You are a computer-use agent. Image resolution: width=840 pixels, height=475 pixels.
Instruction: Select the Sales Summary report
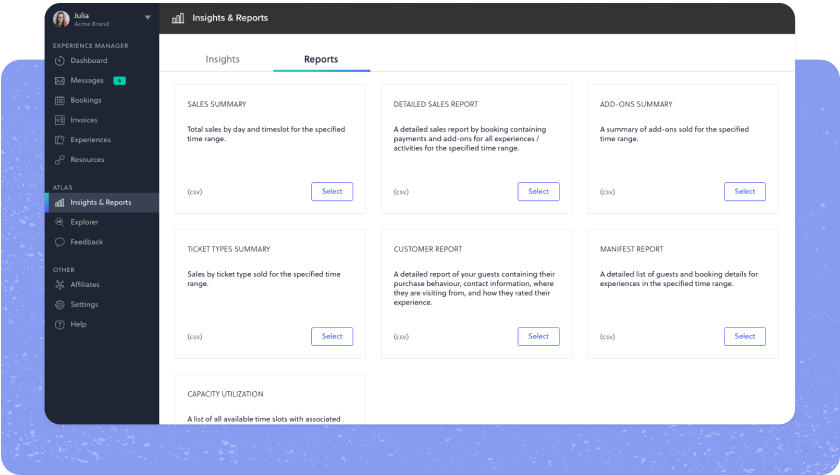tap(332, 192)
